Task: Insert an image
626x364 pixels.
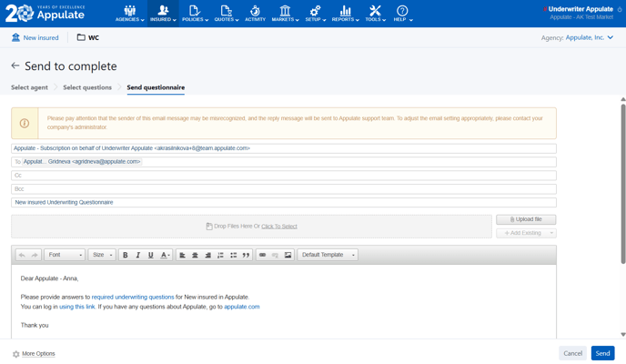Action: click(x=288, y=255)
